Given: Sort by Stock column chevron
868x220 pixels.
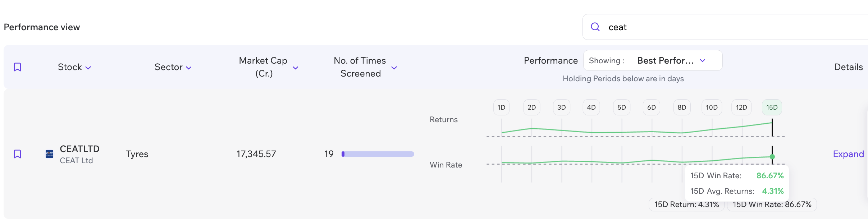Looking at the screenshot, I should (x=88, y=68).
